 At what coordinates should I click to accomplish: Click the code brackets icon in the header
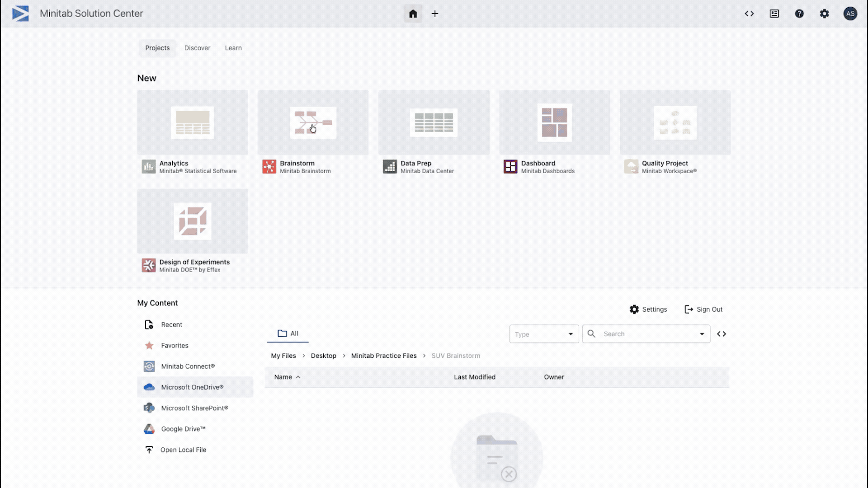[x=749, y=14]
